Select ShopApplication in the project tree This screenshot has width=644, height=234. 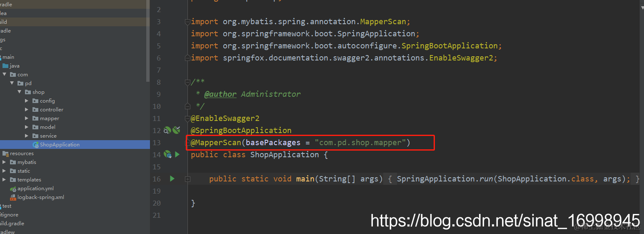click(x=75, y=145)
